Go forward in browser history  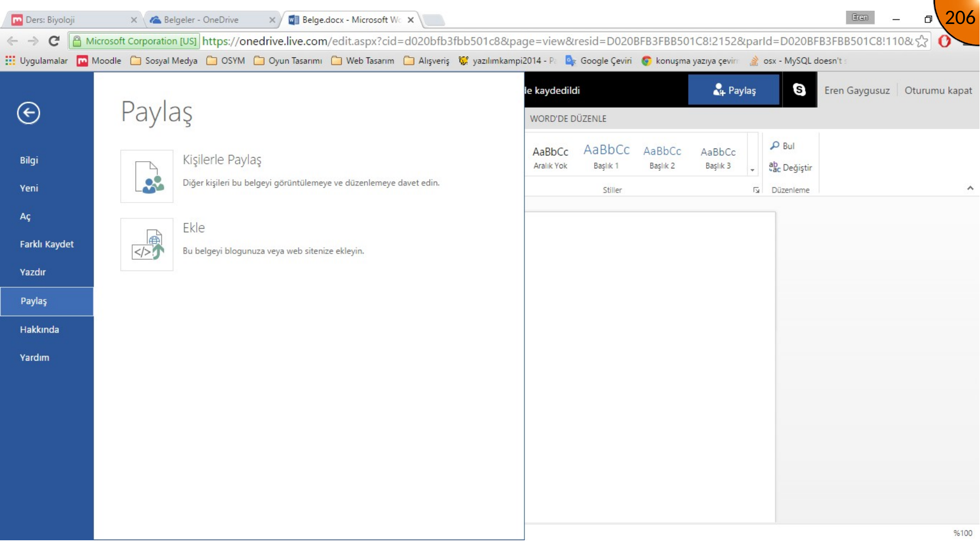click(x=33, y=41)
